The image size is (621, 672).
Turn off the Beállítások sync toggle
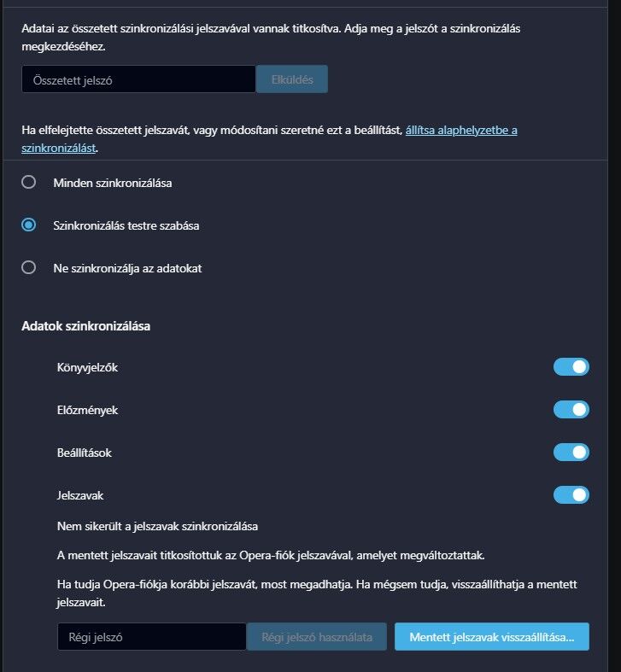571,453
